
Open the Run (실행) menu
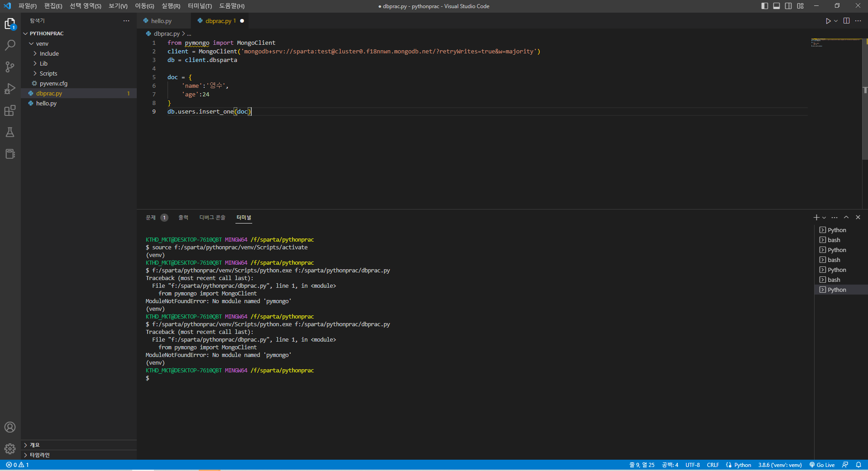pos(171,6)
